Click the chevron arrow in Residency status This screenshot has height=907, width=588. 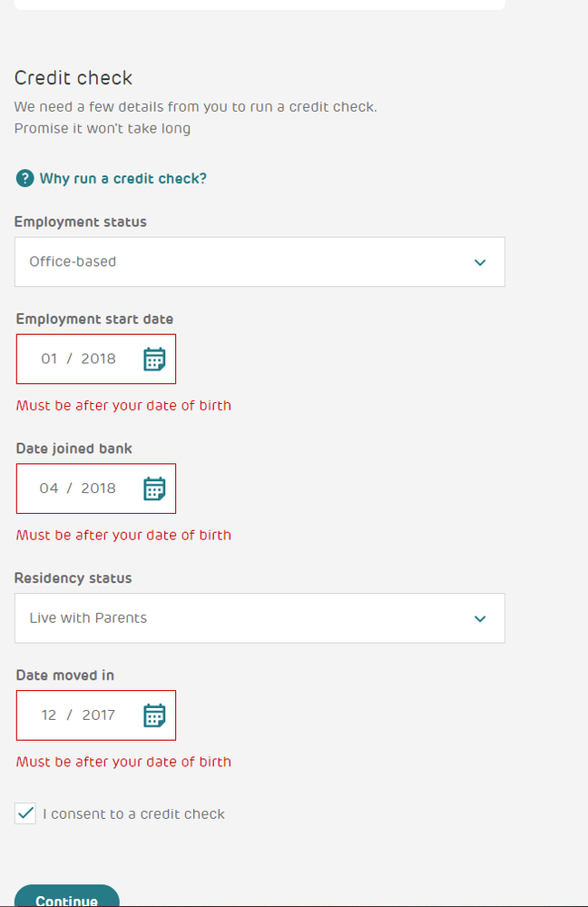(x=480, y=619)
